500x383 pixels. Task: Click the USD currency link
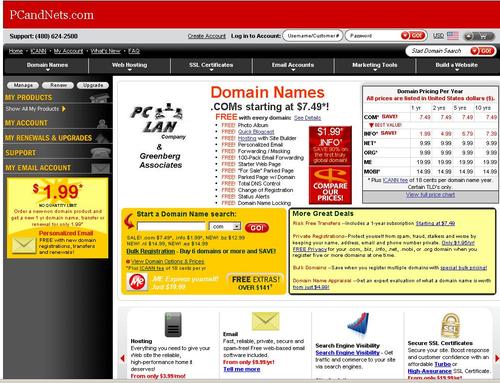tap(438, 36)
